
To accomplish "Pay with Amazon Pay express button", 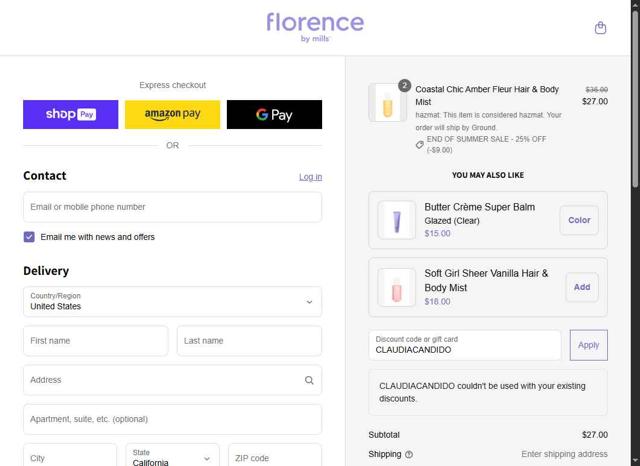I will [172, 114].
